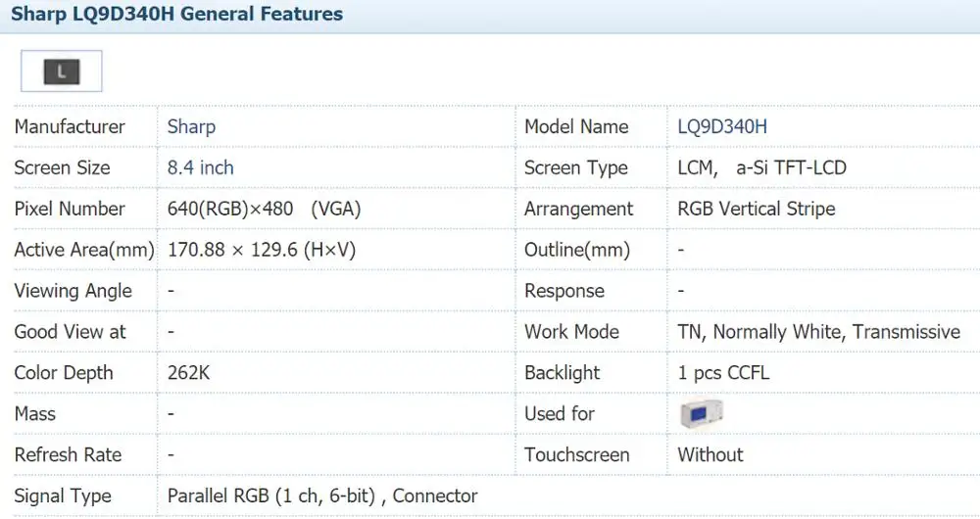Open the 8.4 inch screen size link
Screen dimensions: 980x519
tap(200, 167)
